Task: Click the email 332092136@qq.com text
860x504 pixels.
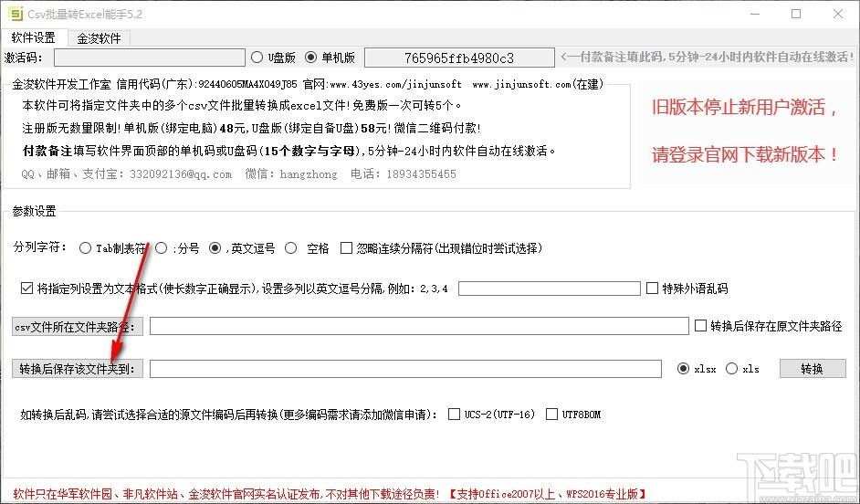Action: tap(181, 174)
